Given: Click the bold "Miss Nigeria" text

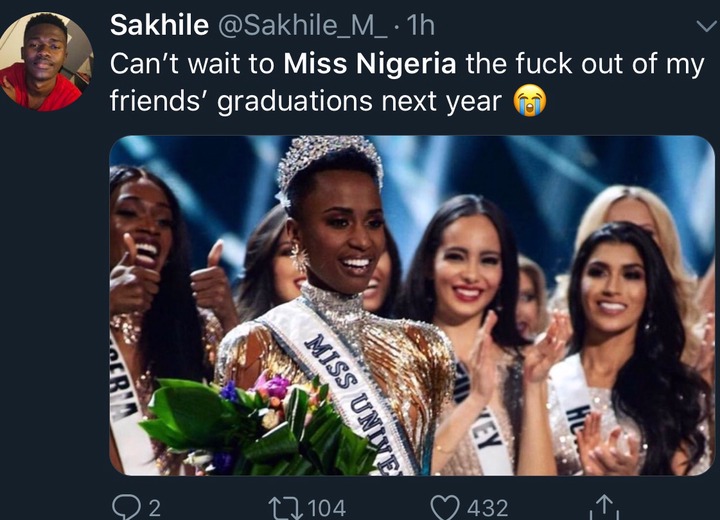Looking at the screenshot, I should coord(369,63).
